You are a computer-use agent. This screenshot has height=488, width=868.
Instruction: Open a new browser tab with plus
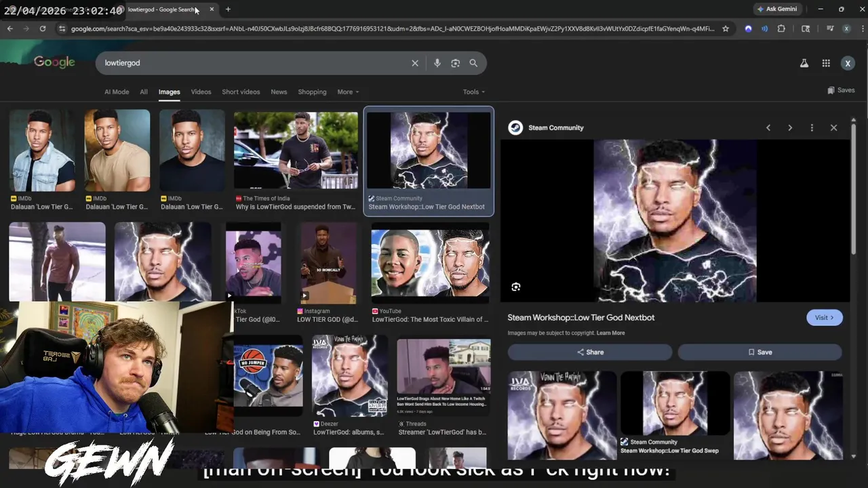click(228, 9)
